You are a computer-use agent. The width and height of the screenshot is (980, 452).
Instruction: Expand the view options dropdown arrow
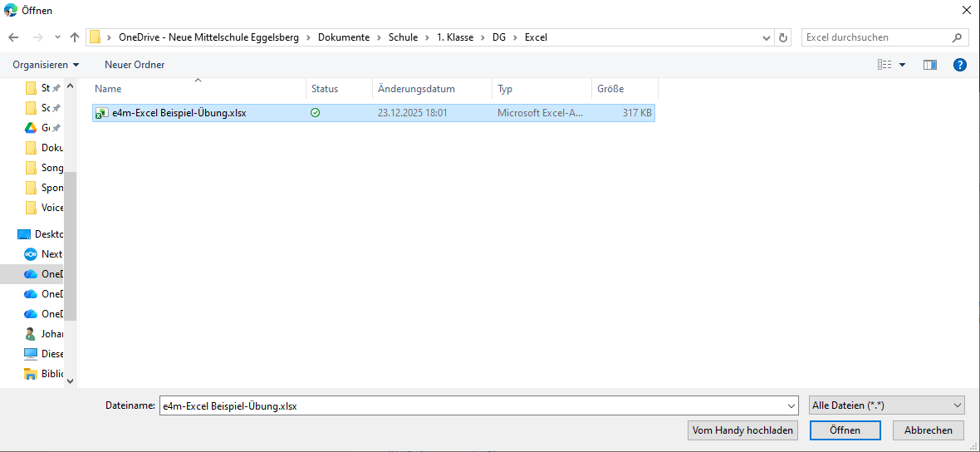click(902, 65)
